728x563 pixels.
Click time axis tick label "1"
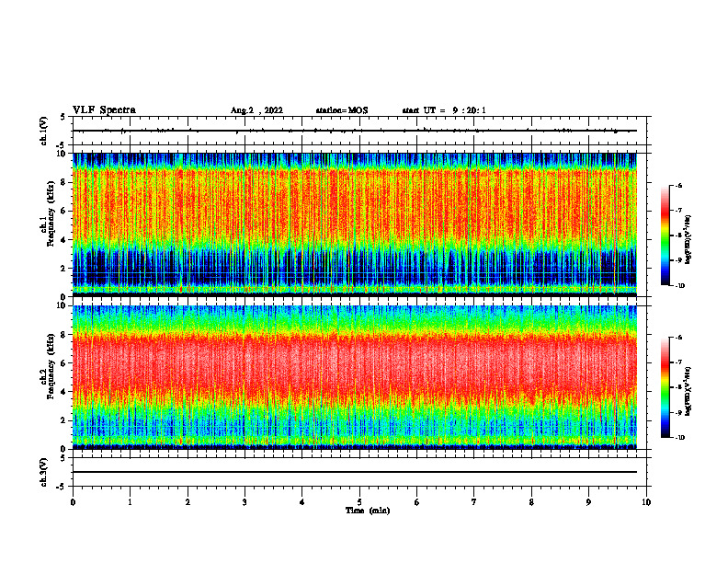click(x=130, y=502)
